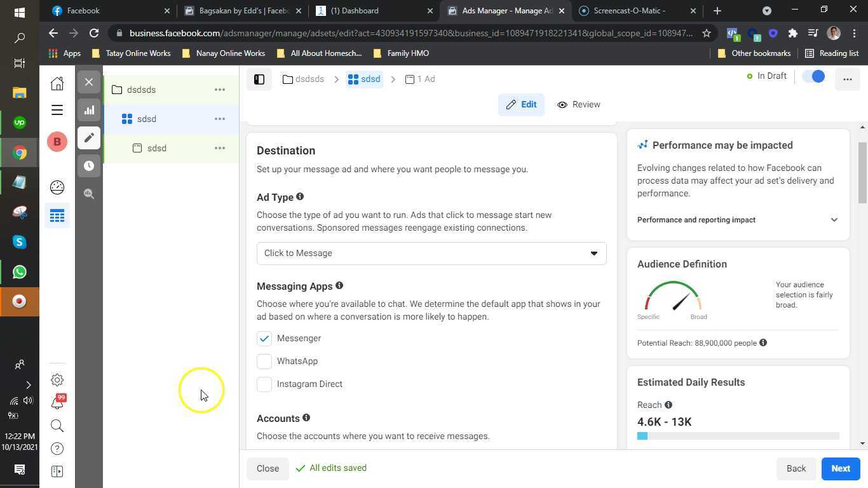
Task: Show info tooltip for Ad Type
Action: pos(300,197)
